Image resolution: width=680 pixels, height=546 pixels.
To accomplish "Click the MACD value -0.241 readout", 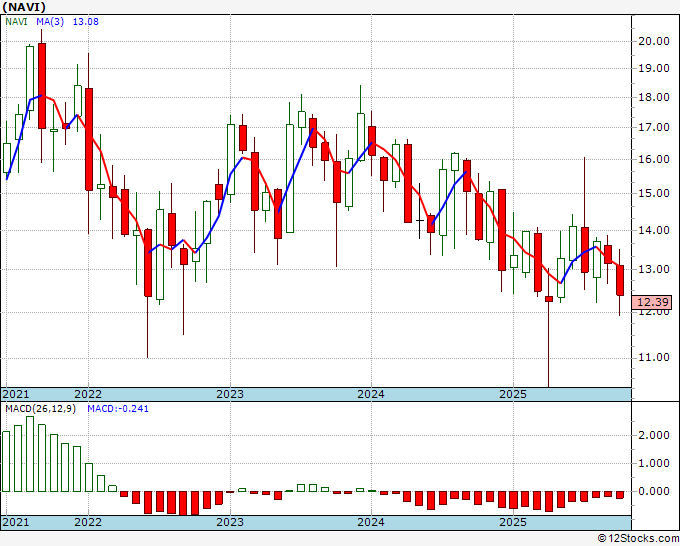I will 118,409.
